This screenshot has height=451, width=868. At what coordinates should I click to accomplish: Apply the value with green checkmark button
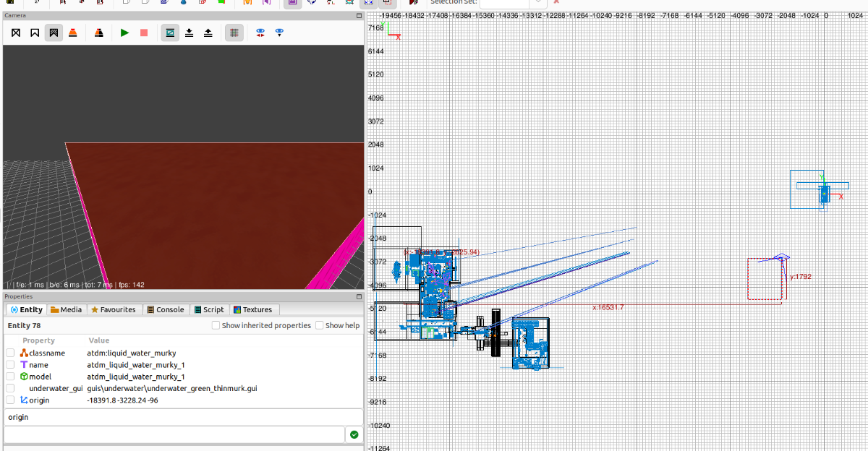[354, 434]
